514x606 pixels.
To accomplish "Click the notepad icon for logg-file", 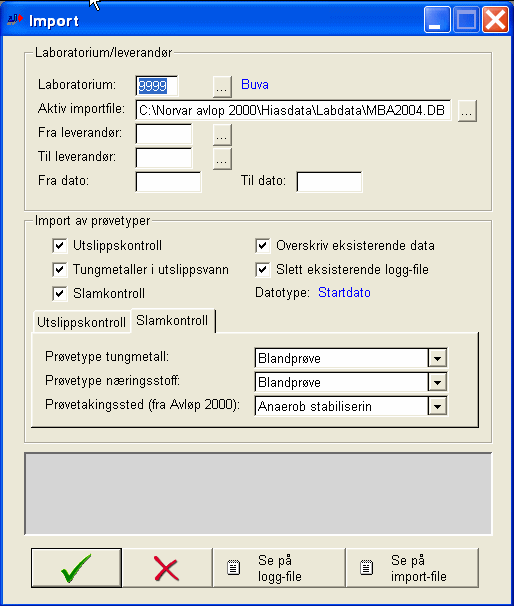I will click(x=233, y=568).
